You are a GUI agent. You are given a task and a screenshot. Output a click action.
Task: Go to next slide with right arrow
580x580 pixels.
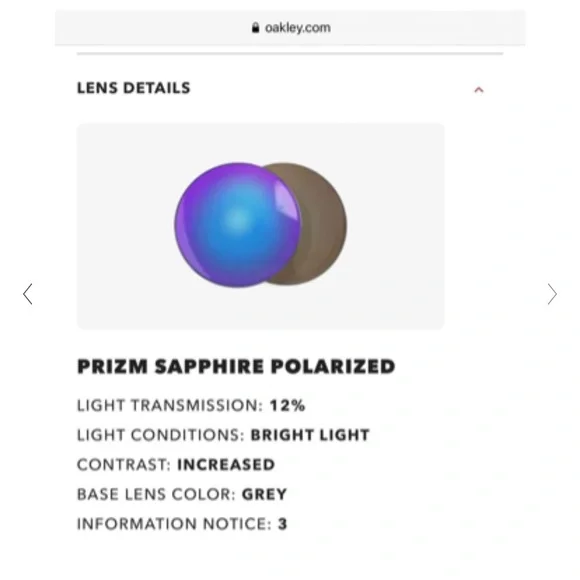[x=552, y=294]
